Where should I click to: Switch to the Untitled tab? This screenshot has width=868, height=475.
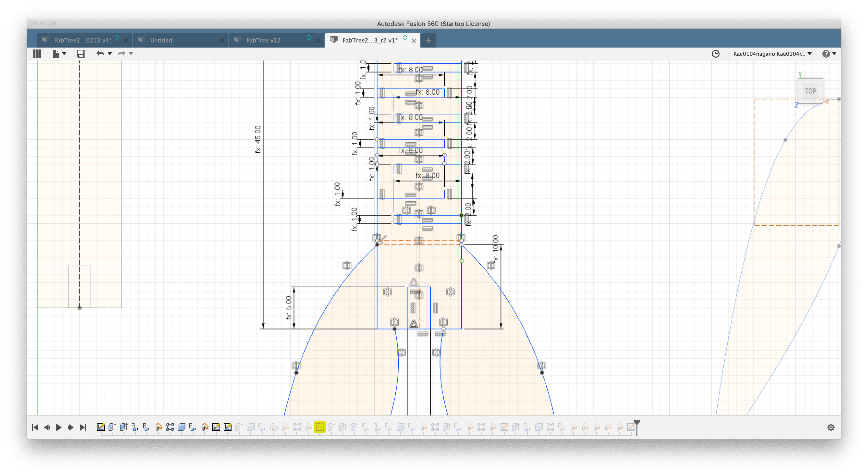click(x=161, y=40)
